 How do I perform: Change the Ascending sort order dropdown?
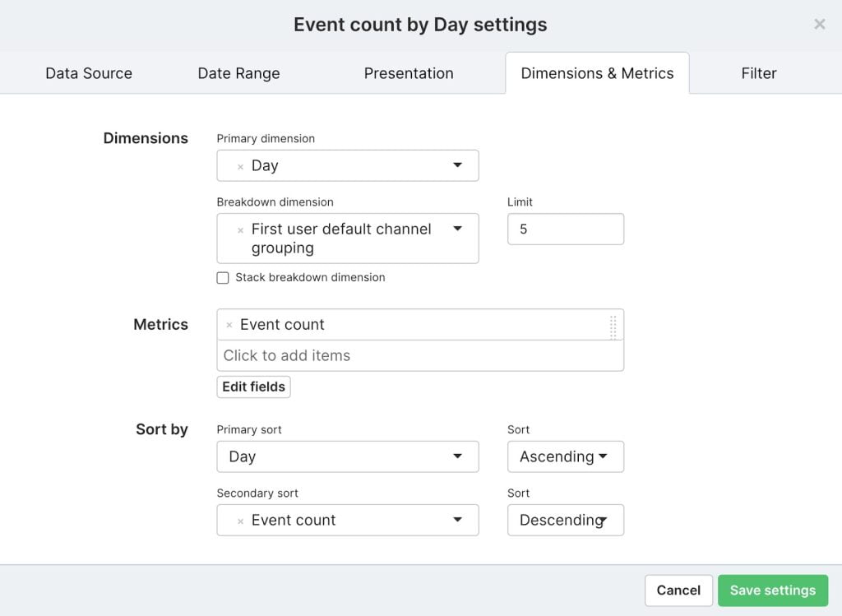(x=566, y=456)
